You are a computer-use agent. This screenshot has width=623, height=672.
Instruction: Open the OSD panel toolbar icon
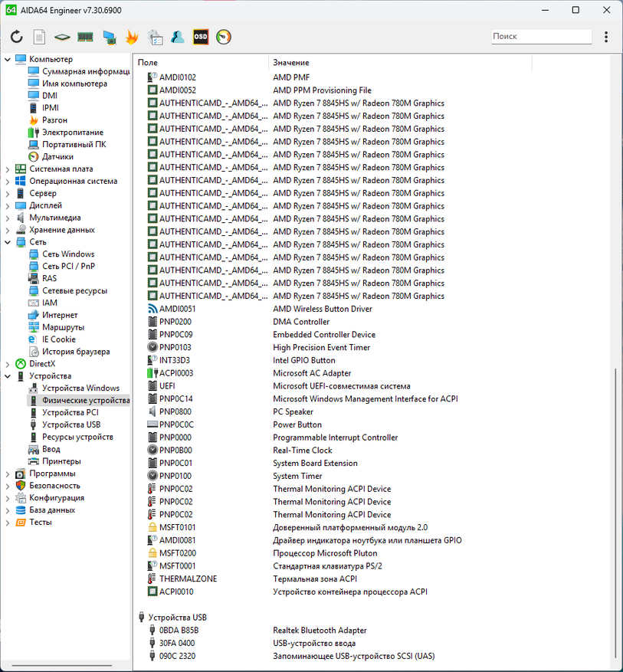(x=201, y=37)
